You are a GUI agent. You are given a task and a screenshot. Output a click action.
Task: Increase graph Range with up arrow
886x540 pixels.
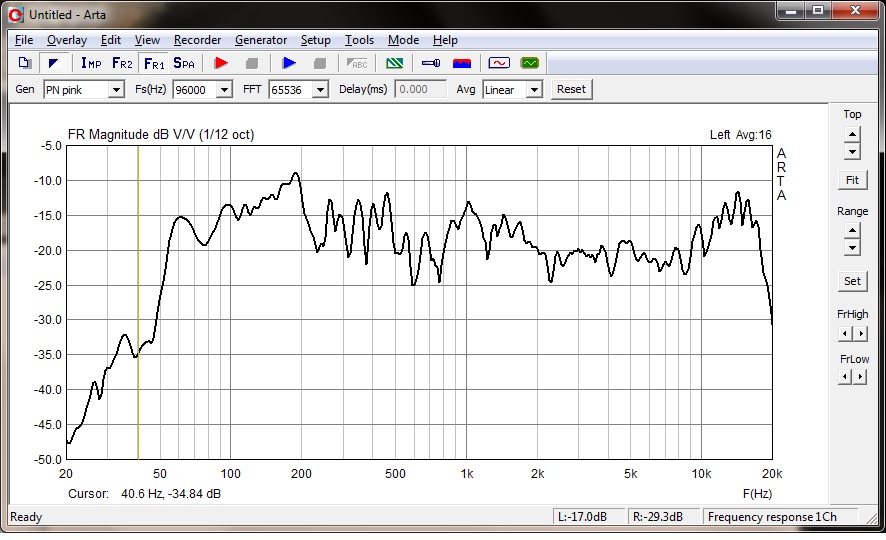(x=852, y=230)
